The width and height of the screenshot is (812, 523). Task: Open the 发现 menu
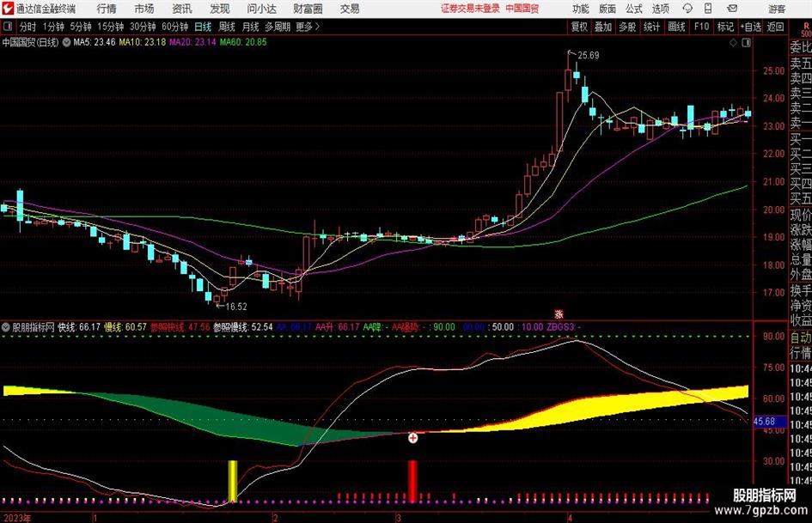pyautogui.click(x=220, y=9)
